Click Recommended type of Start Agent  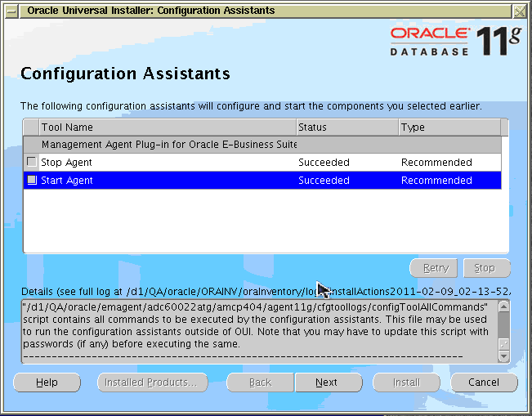point(436,181)
